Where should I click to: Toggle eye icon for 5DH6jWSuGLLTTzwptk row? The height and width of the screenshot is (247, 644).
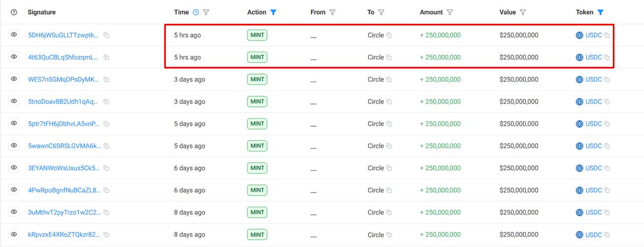point(14,35)
